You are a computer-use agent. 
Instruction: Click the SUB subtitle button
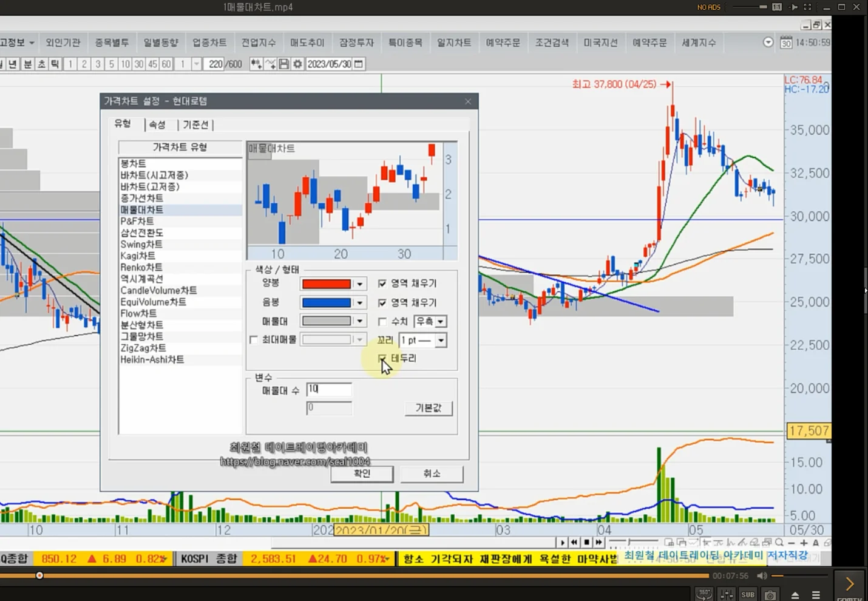pos(748,594)
